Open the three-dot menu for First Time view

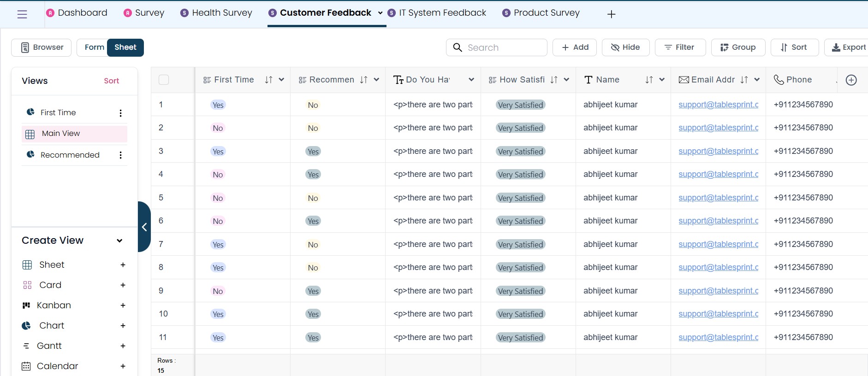(120, 113)
